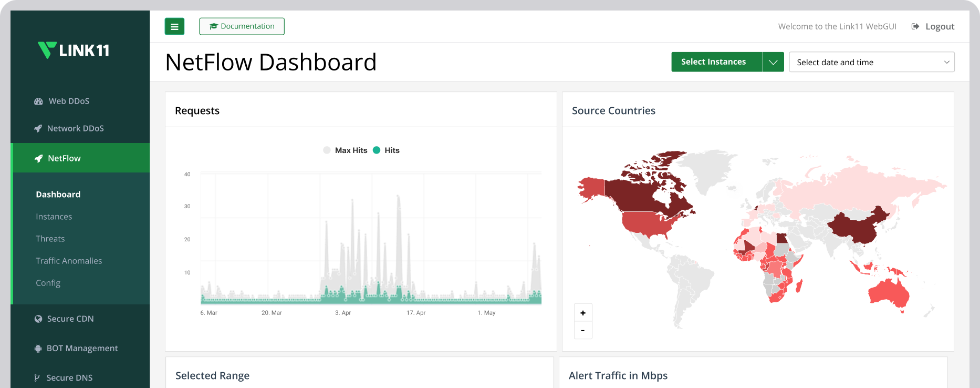Click the Link11 logo
The height and width of the screenshot is (388, 980).
pos(74,50)
